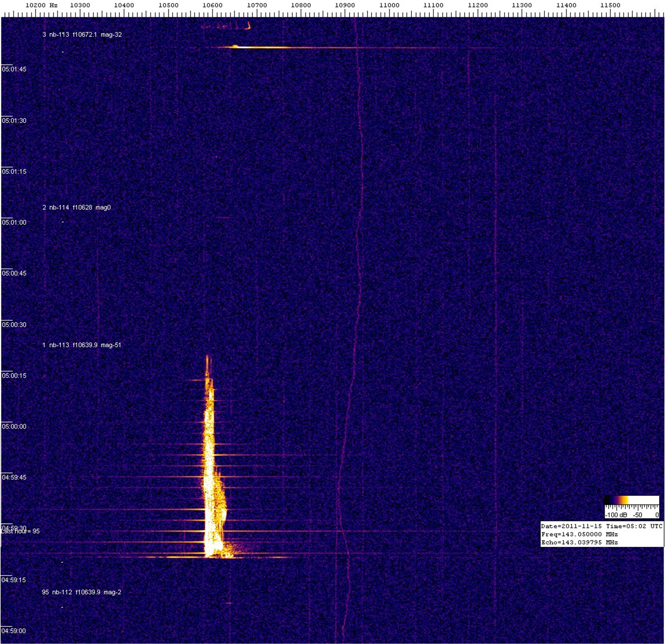Click annotation '95 nb-112 f10639.9 mag-2'
This screenshot has height=644, width=665.
click(x=81, y=592)
